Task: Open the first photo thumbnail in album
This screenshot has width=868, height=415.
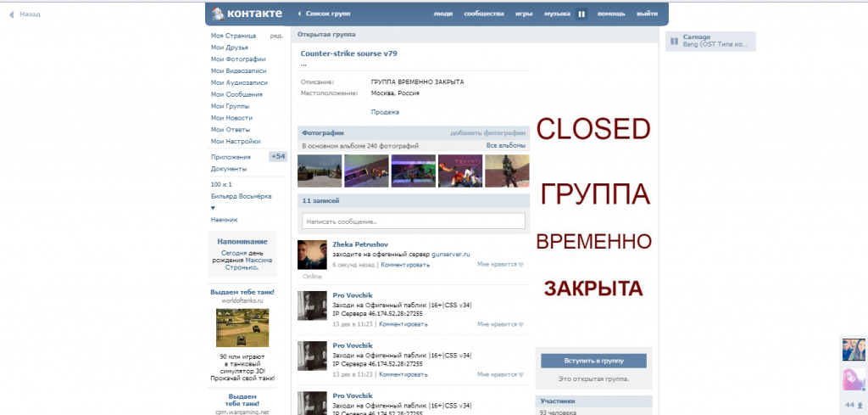Action: pos(320,171)
